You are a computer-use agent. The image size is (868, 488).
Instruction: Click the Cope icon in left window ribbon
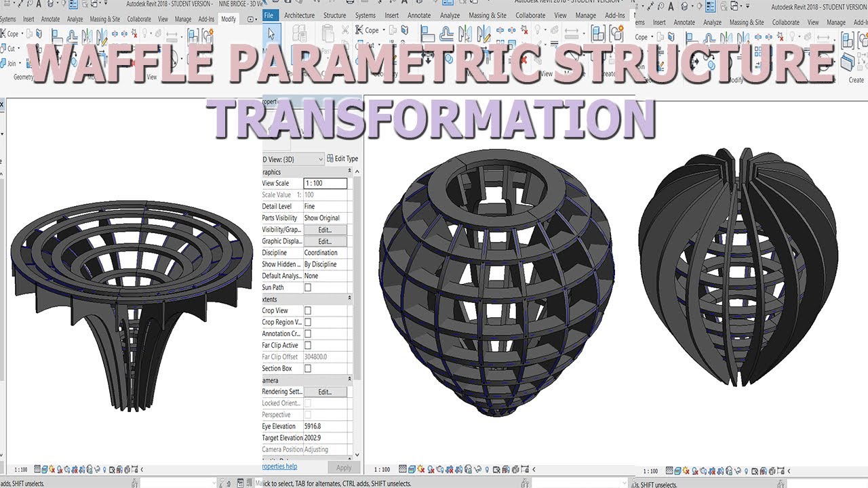pos(3,33)
